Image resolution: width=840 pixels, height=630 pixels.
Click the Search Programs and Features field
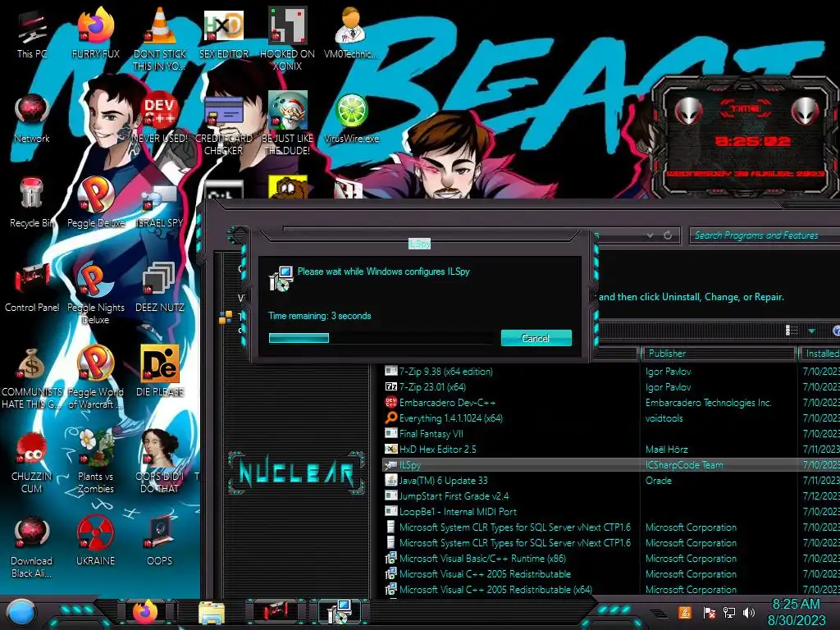click(x=764, y=235)
